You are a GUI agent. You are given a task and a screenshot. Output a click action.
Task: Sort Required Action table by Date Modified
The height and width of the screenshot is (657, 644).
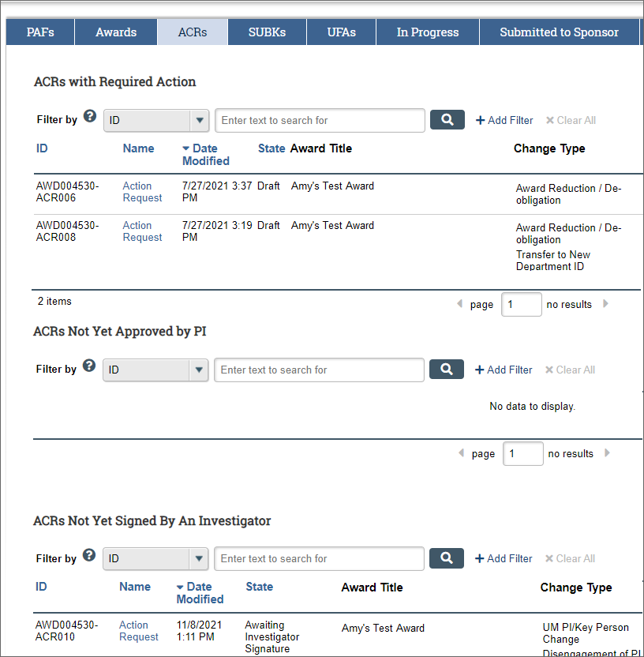click(205, 154)
